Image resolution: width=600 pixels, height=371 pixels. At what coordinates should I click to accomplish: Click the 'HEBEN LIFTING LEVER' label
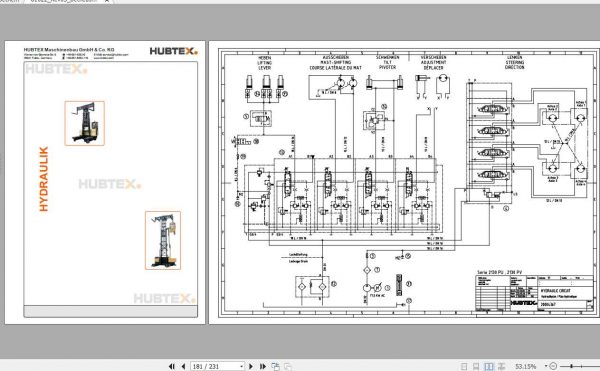tap(264, 63)
